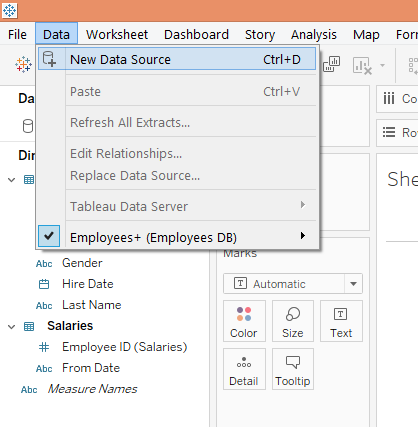
Task: Select the Employee ID (Salaries) field
Action: point(125,347)
